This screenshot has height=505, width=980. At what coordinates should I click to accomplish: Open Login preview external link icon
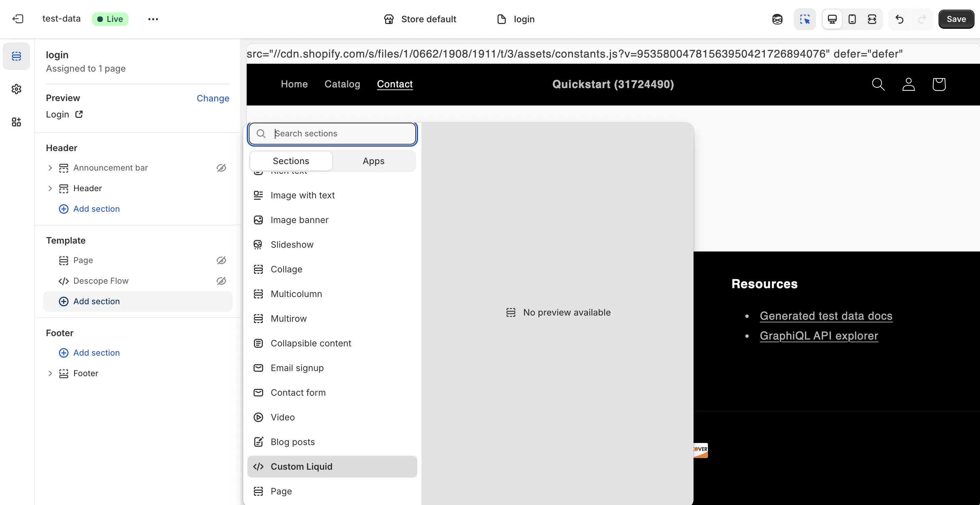[79, 114]
